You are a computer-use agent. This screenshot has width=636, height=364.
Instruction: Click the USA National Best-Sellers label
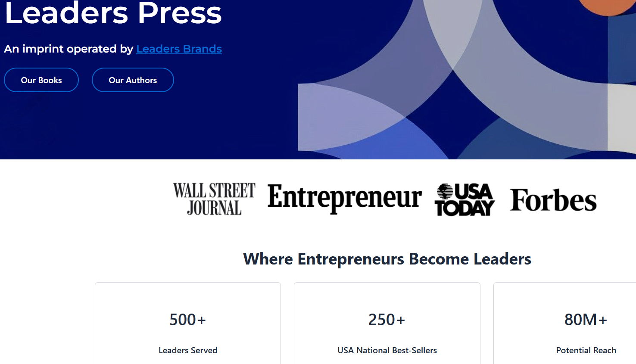[387, 350]
